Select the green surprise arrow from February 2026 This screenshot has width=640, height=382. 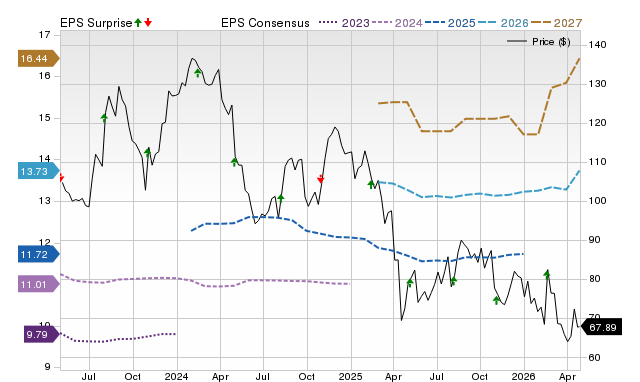pos(547,274)
